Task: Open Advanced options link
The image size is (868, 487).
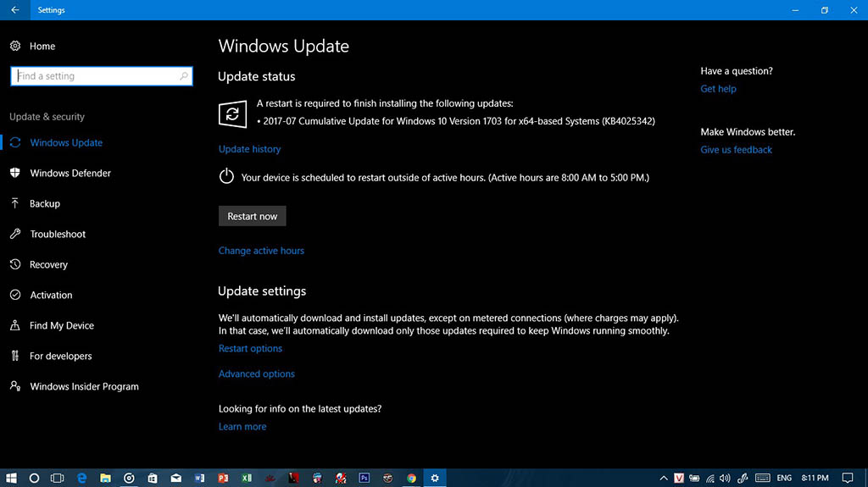Action: 256,374
